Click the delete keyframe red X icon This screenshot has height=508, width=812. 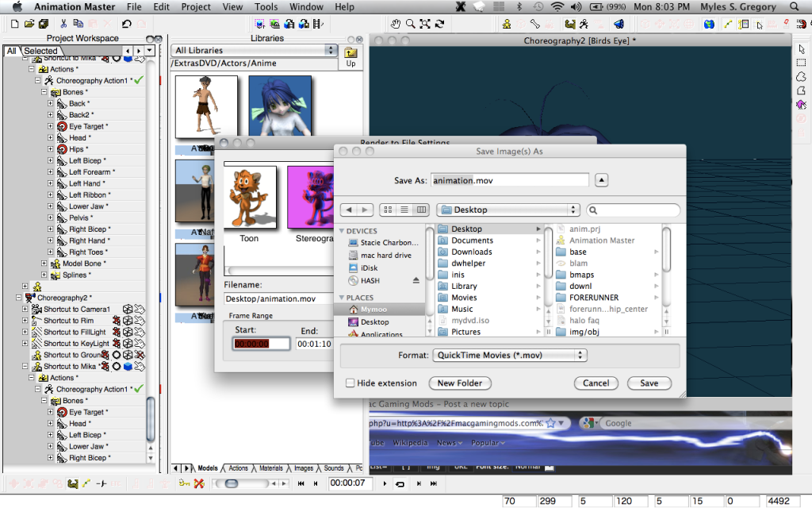click(x=199, y=483)
